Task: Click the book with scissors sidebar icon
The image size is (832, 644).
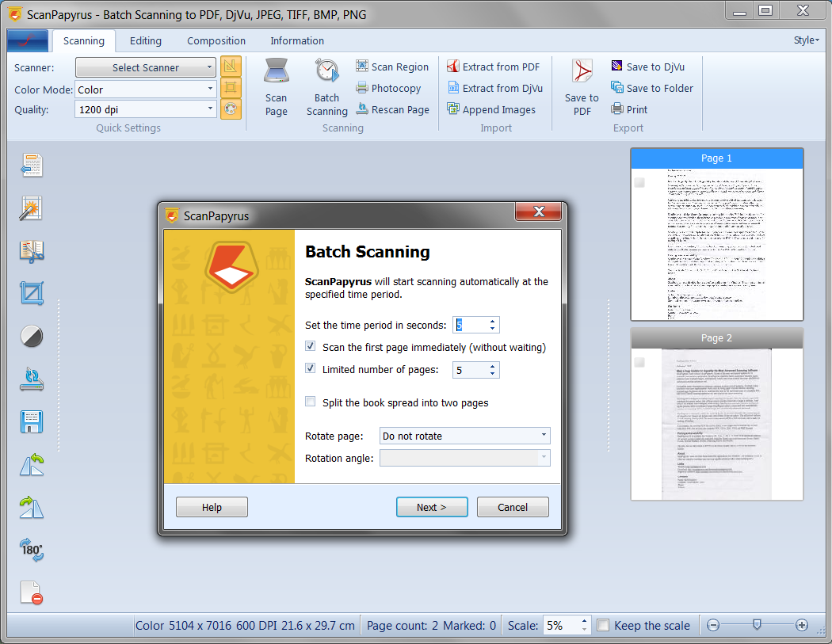Action: pos(32,251)
